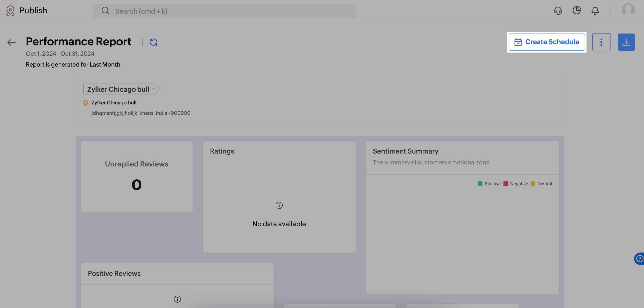Click the Zylker Chicago bull tag
This screenshot has width=644, height=308.
[122, 89]
